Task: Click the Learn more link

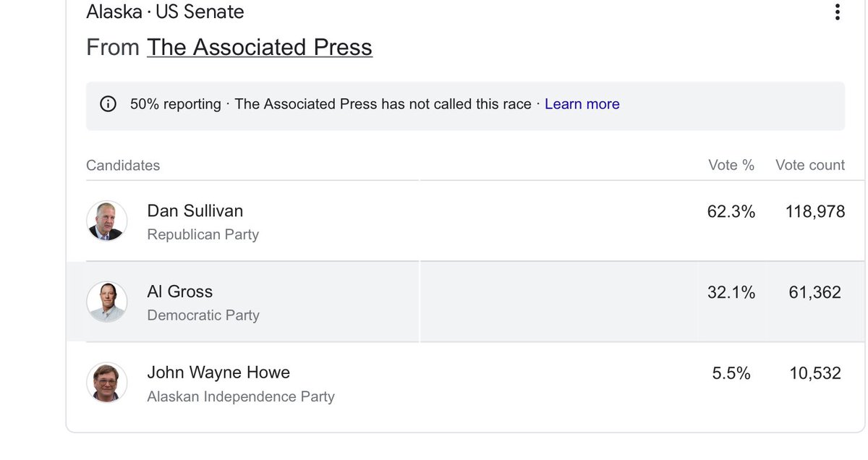Action: tap(582, 103)
